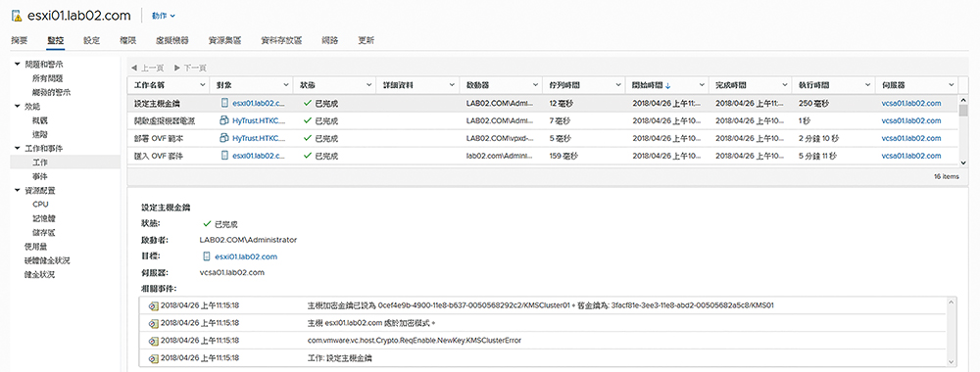Click the host warning icon beside esxi01.lab02.com title
980x372 pixels.
17,15
